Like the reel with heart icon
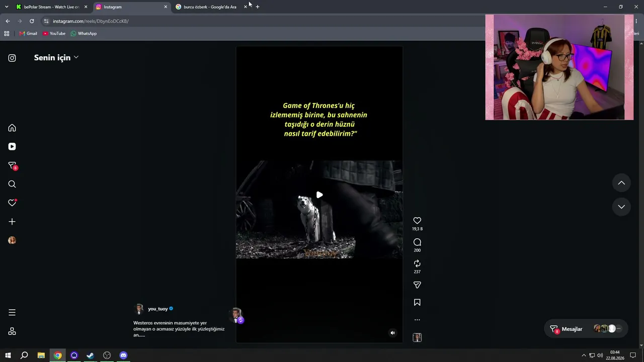This screenshot has height=362, width=644. click(417, 221)
